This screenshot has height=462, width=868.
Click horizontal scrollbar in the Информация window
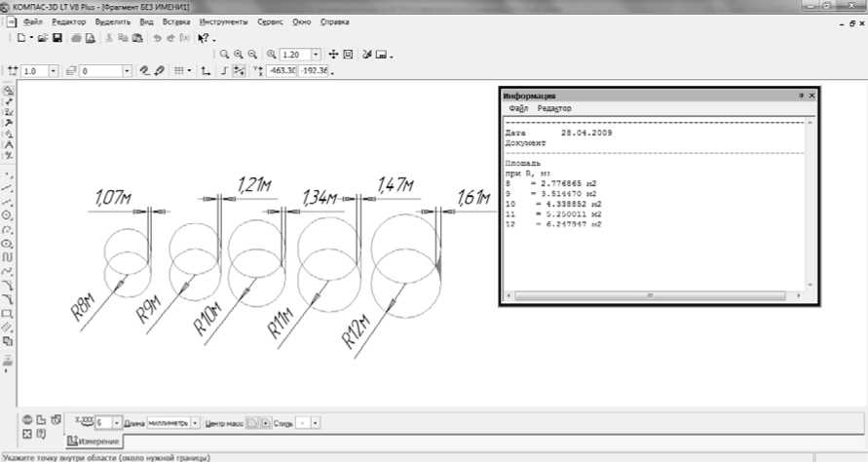pos(650,295)
